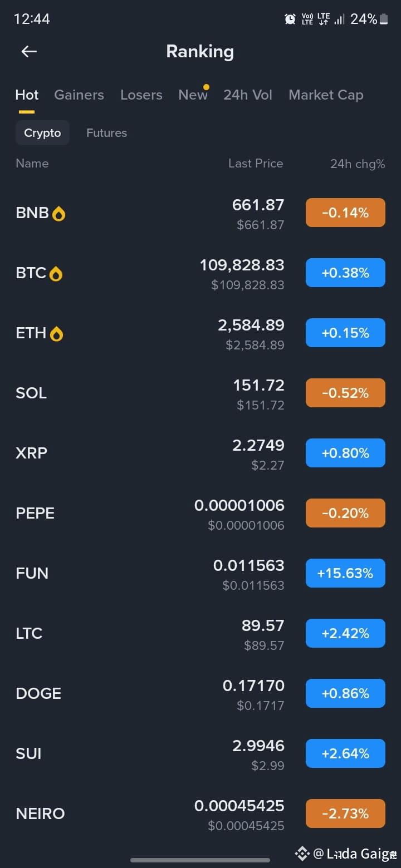Screen dimensions: 401x868
Task: Tap the battery icon in status bar
Action: [384, 19]
